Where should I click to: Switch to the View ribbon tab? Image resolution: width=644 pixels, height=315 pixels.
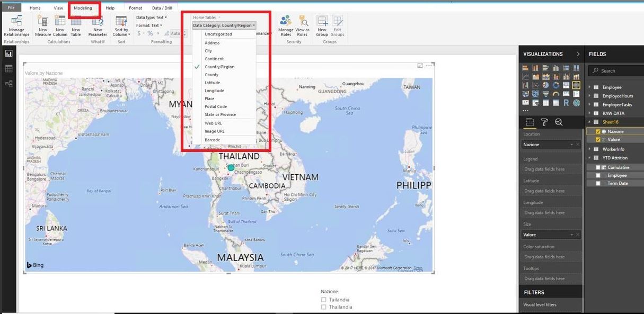click(x=58, y=8)
